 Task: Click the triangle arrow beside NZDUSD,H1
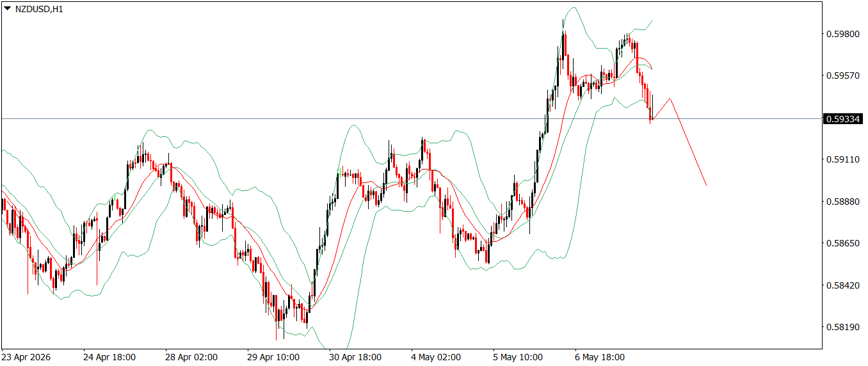pyautogui.click(x=8, y=9)
